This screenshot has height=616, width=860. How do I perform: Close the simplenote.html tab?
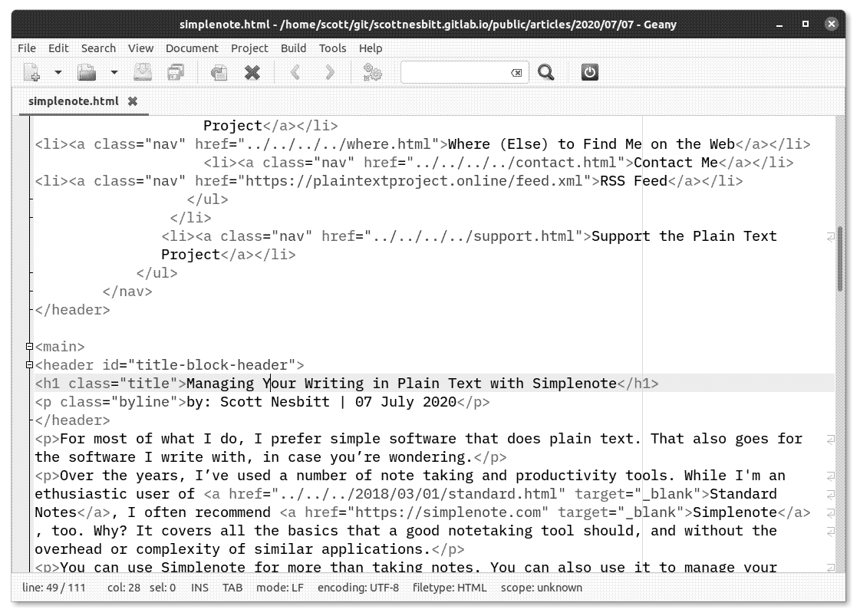pyautogui.click(x=132, y=101)
